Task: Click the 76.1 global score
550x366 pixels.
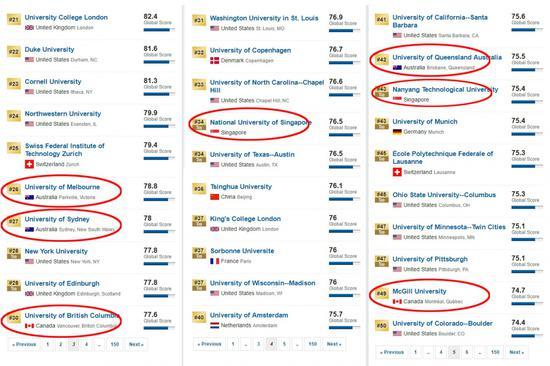Action: pos(336,186)
